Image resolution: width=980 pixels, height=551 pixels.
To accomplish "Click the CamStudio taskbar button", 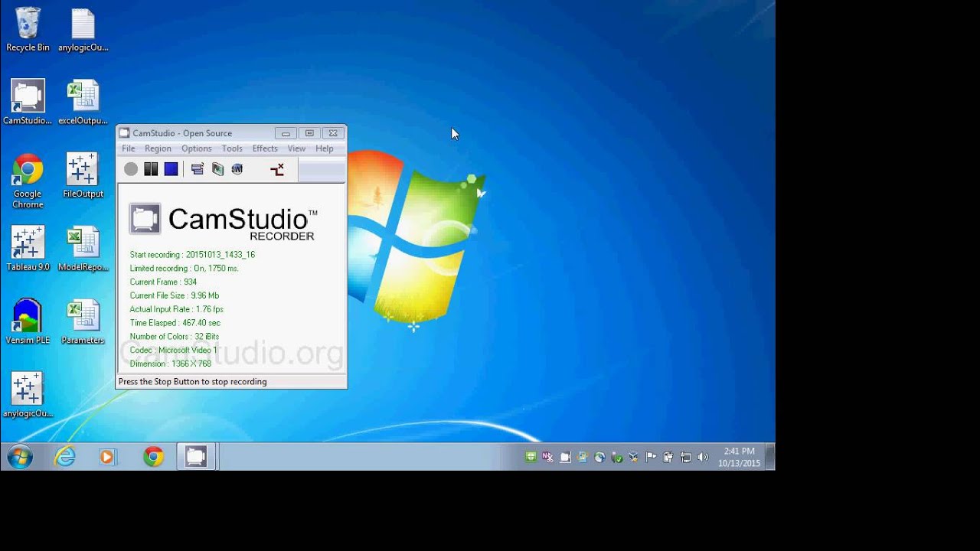I will point(196,457).
